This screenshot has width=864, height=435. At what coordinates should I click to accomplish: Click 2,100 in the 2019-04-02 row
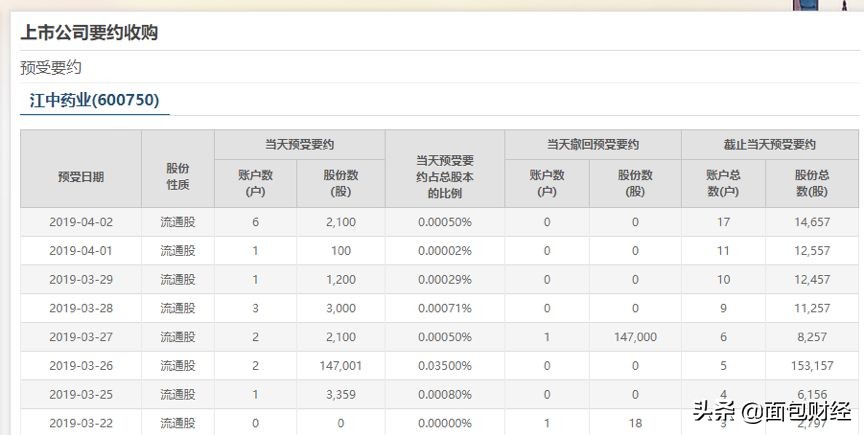click(341, 222)
